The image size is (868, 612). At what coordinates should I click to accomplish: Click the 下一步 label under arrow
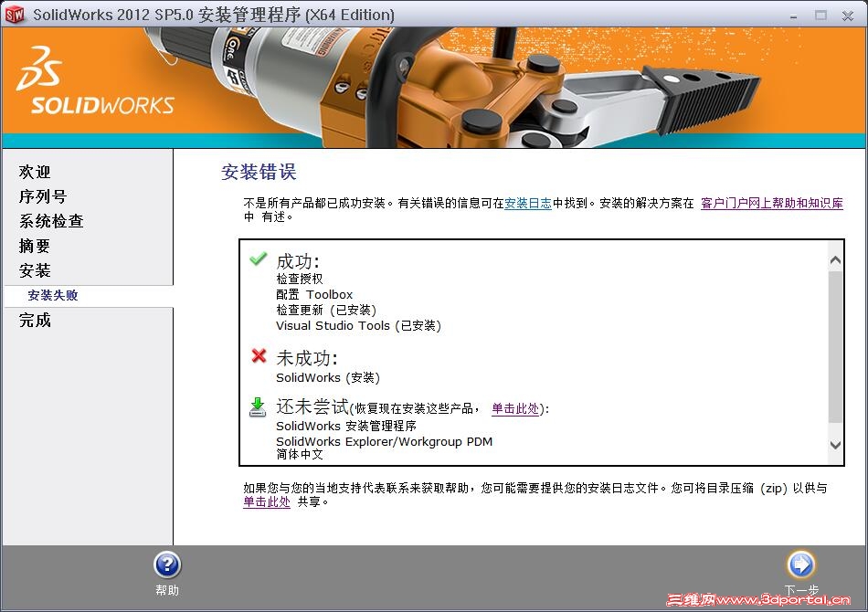801,590
